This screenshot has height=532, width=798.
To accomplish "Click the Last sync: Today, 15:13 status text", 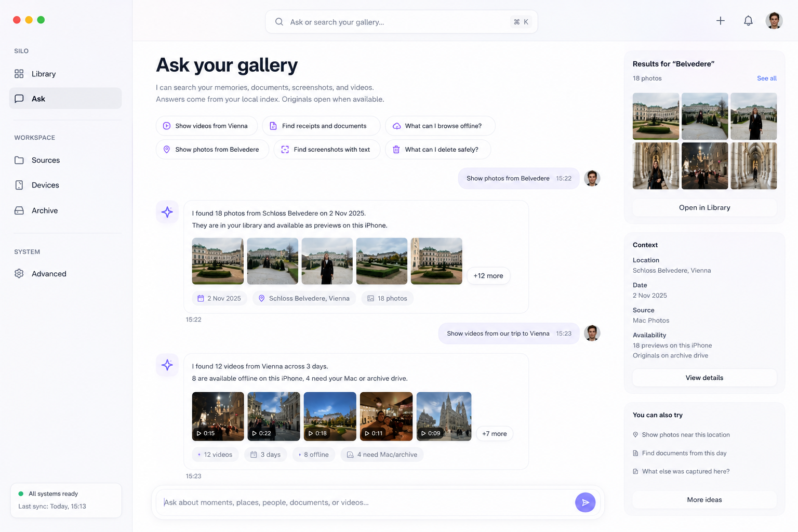I will click(52, 507).
